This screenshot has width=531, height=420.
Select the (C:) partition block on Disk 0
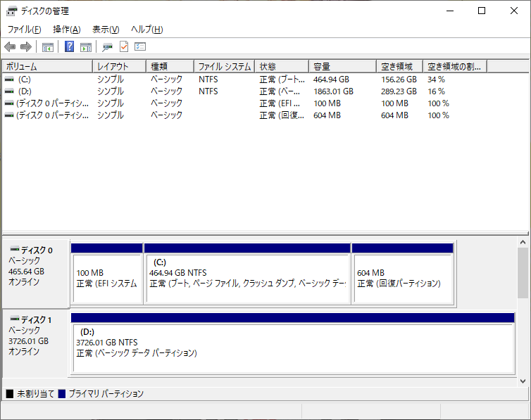246,278
